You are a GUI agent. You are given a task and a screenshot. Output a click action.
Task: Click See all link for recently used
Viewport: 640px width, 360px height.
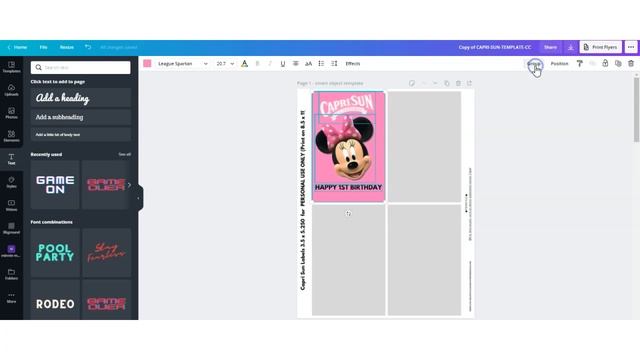coord(124,154)
